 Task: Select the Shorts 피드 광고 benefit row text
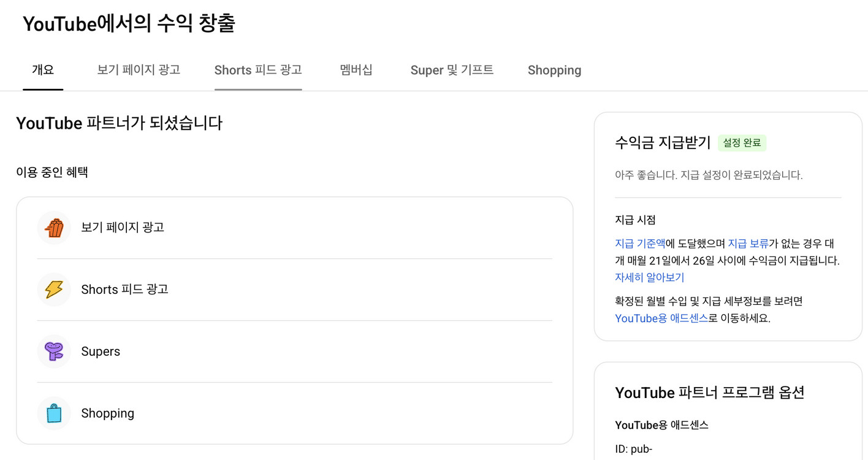124,289
